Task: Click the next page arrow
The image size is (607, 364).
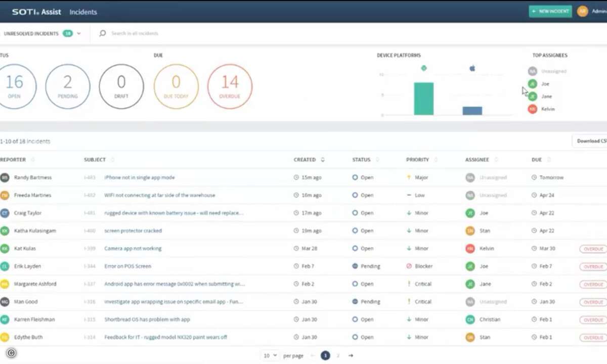Action: click(x=351, y=355)
